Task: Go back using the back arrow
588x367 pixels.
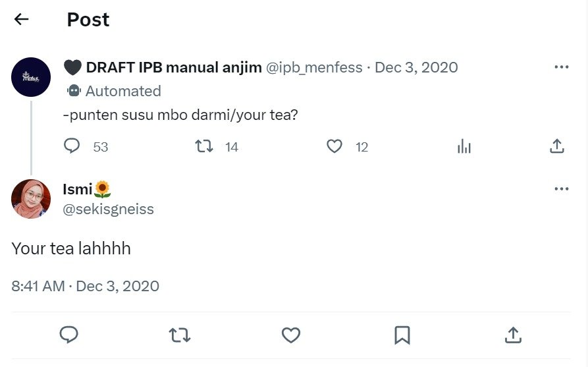Action: [x=22, y=20]
